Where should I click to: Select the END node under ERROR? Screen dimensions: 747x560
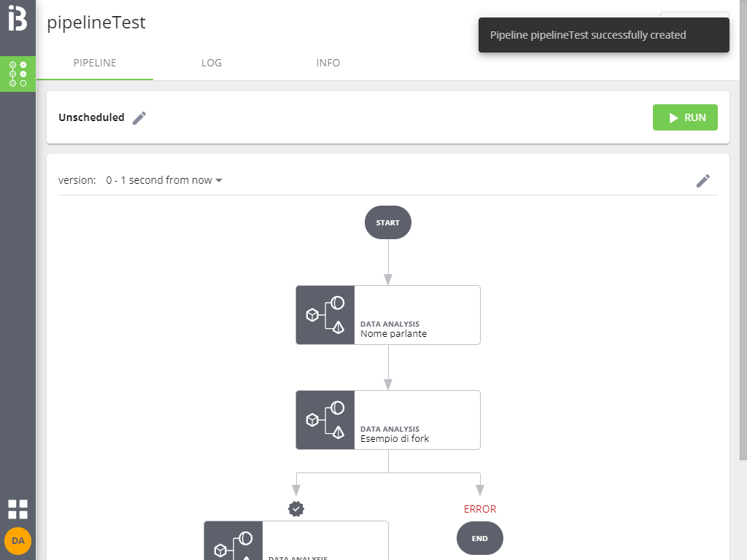[479, 538]
